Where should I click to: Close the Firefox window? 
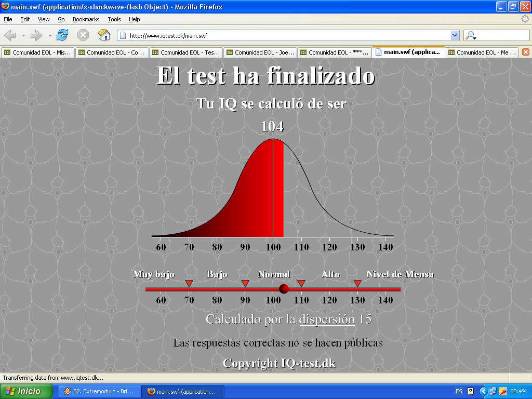(525, 6)
